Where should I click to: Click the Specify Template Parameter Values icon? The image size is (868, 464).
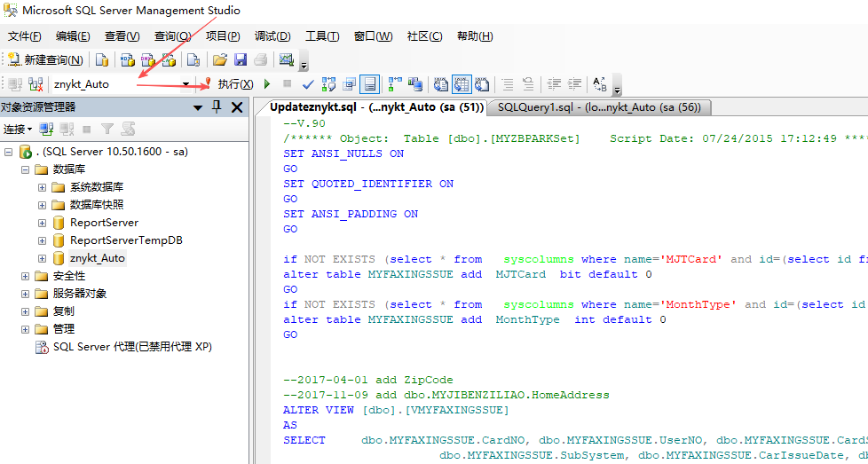pos(599,84)
